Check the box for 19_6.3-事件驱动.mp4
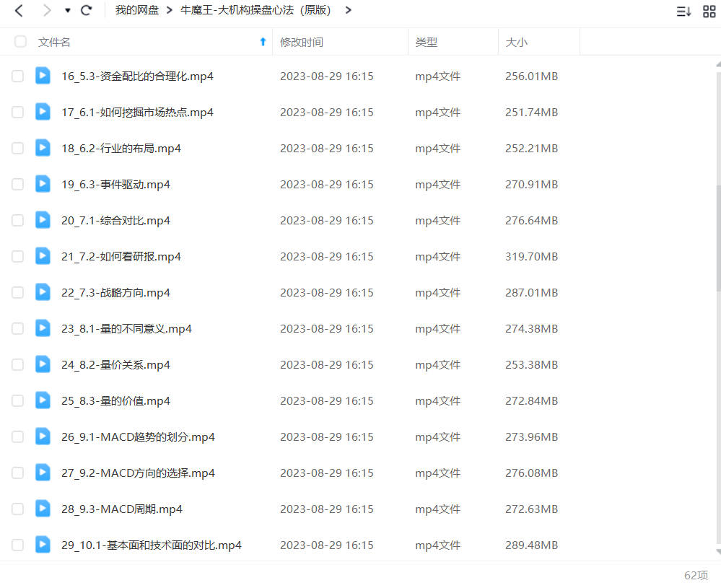This screenshot has width=721, height=588. [17, 185]
